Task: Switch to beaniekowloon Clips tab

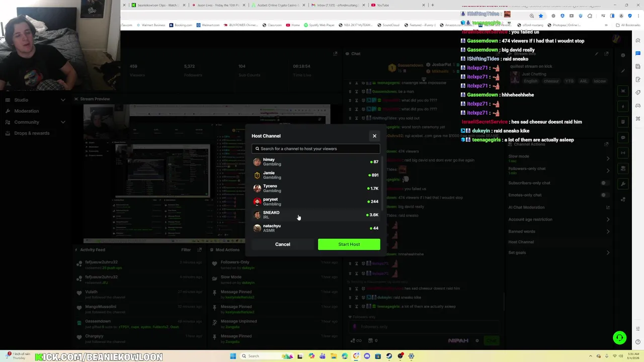Action: click(x=157, y=5)
